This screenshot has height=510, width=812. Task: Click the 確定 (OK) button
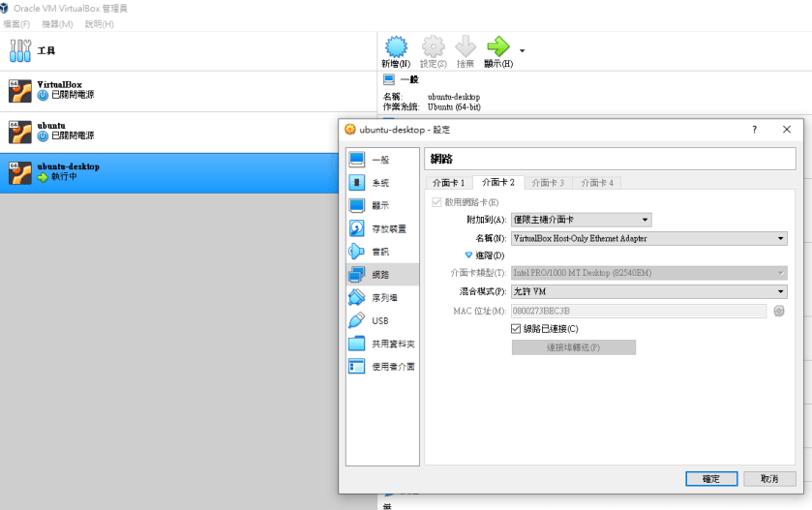(x=711, y=479)
